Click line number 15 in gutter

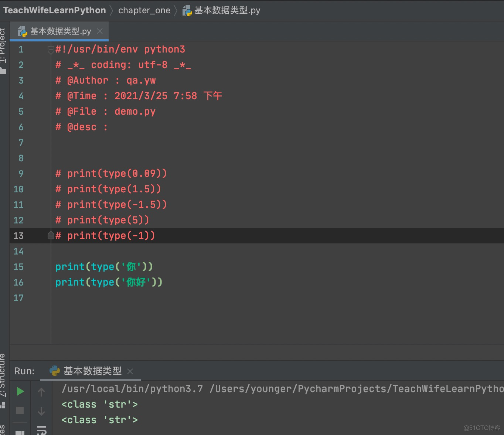[x=18, y=267]
